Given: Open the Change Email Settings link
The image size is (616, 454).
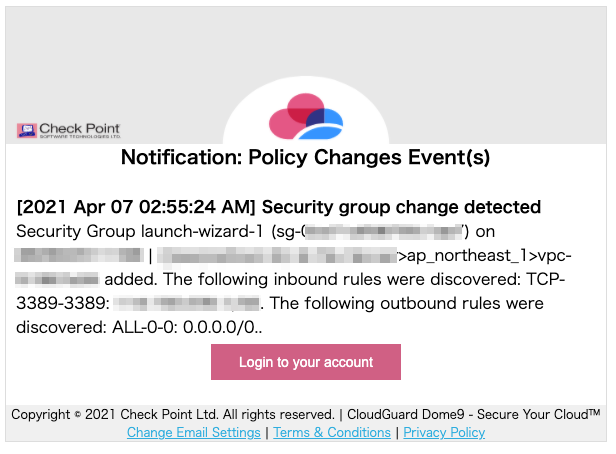Looking at the screenshot, I should pos(194,432).
